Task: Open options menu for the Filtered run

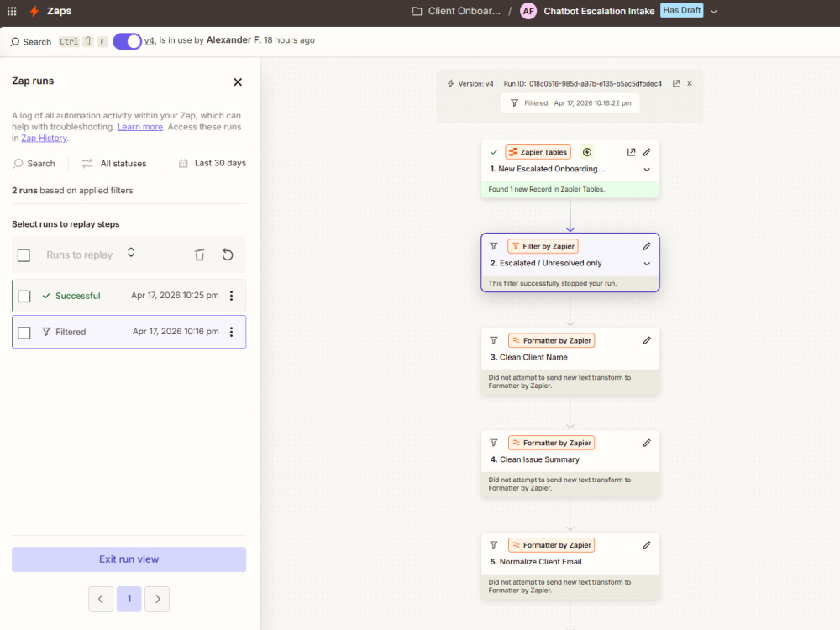Action: point(232,332)
